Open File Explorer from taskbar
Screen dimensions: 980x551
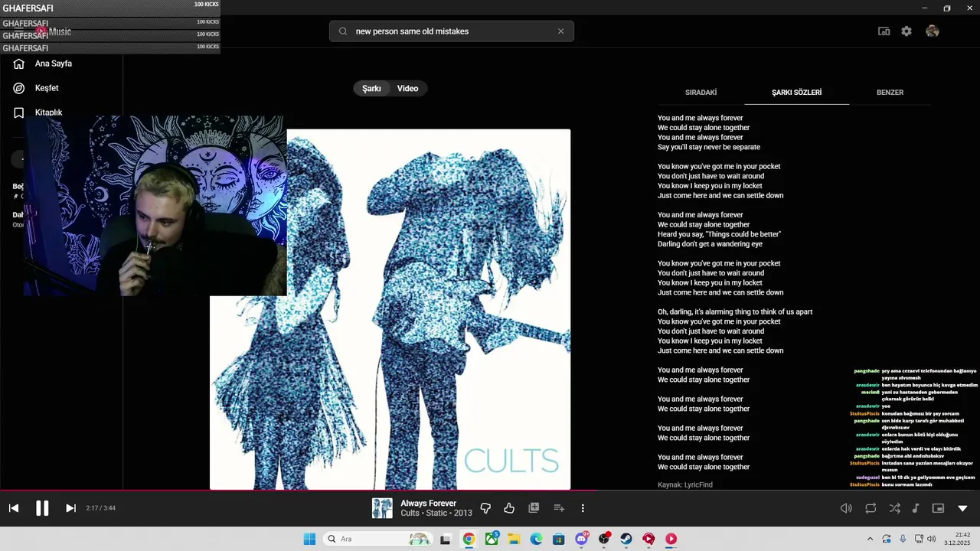pyautogui.click(x=514, y=539)
